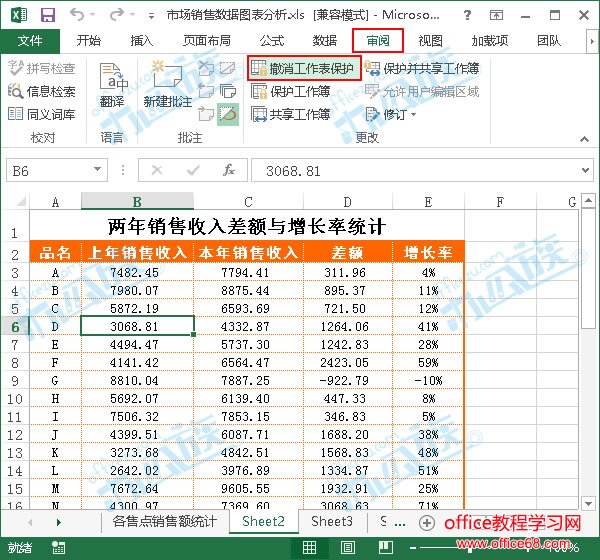
Task: Click the delete comment icon
Action: click(206, 69)
